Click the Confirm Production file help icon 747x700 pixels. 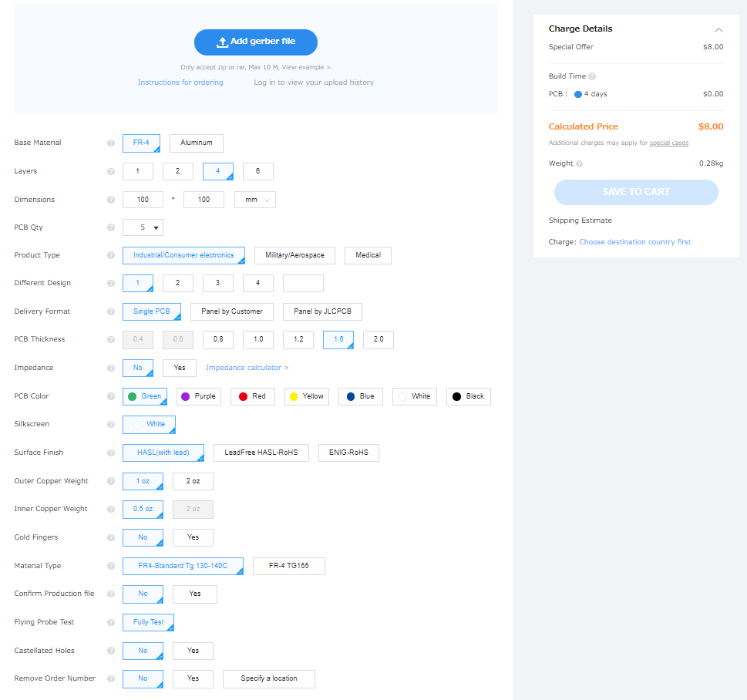tap(111, 594)
